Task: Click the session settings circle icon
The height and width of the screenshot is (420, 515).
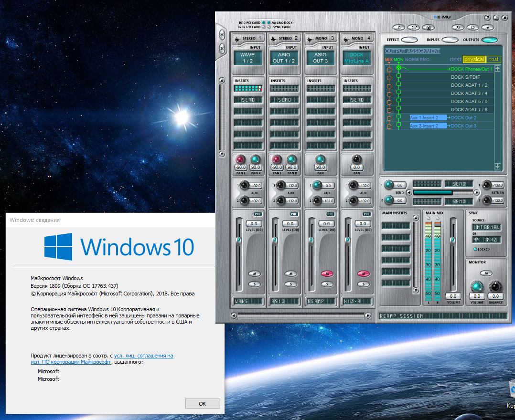Action: click(x=473, y=28)
